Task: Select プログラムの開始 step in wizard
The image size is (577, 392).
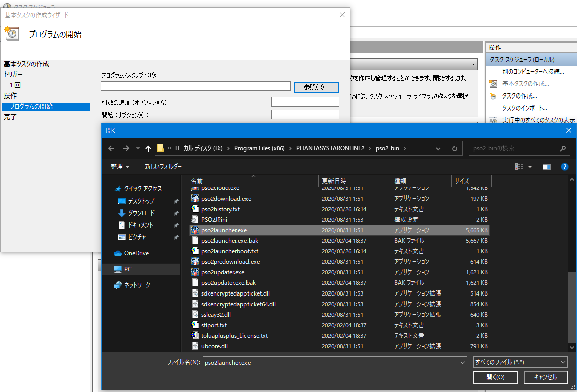Action: tap(46, 106)
